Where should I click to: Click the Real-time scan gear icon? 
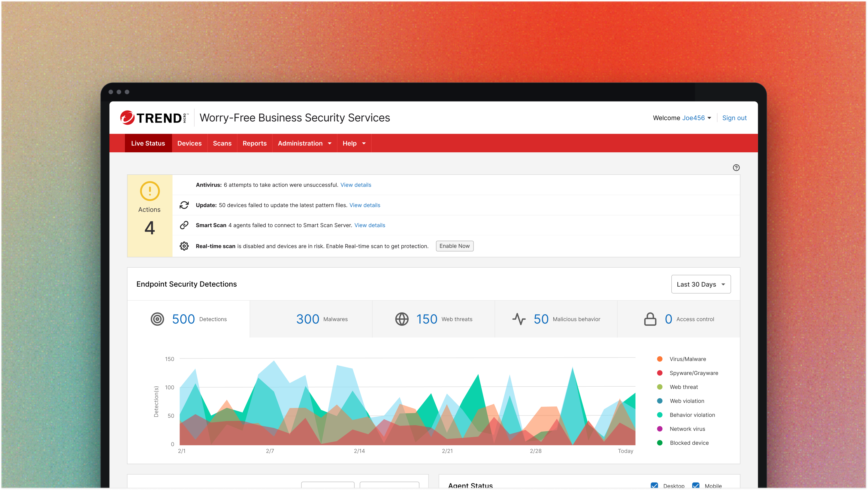(x=184, y=246)
